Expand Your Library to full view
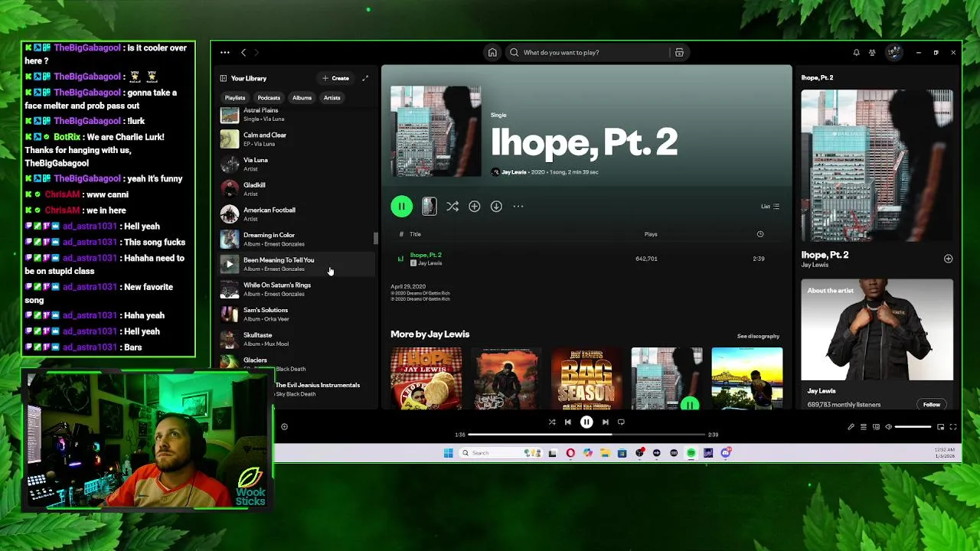980x551 pixels. pos(365,78)
